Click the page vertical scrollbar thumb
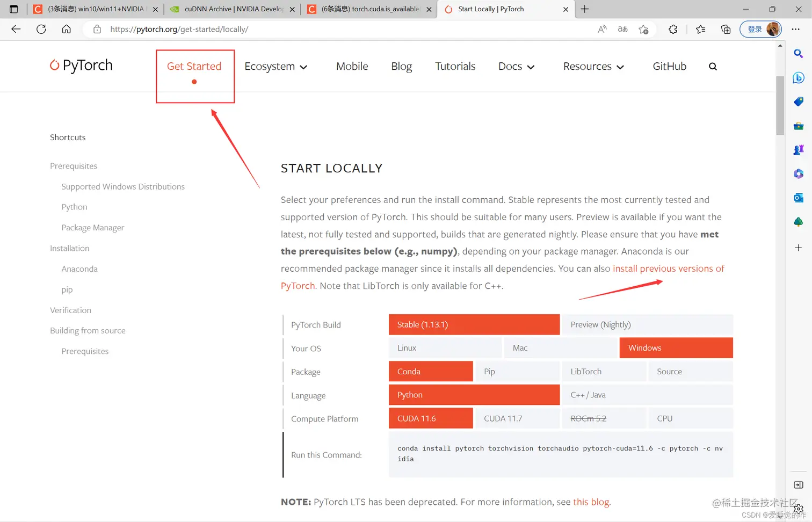The width and height of the screenshot is (812, 522). [780, 105]
